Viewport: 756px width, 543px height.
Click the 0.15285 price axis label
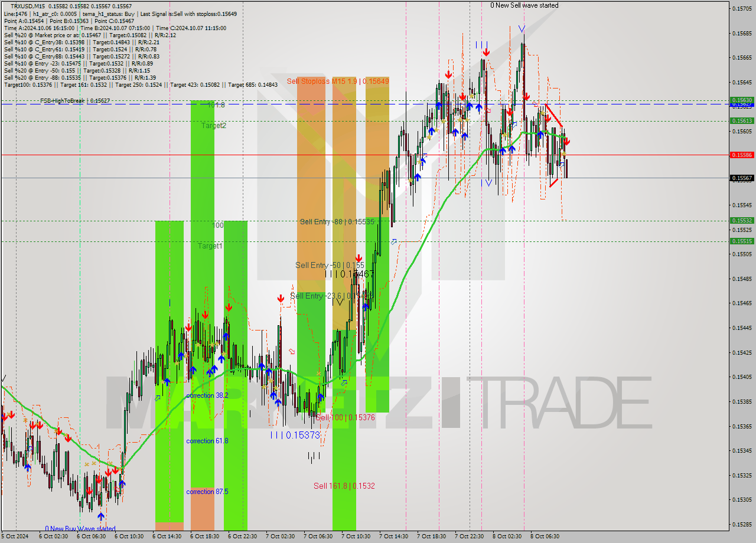(x=742, y=524)
